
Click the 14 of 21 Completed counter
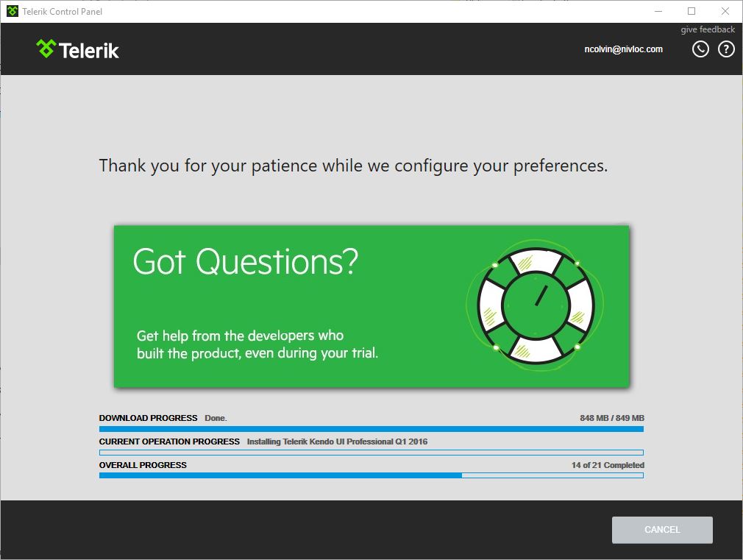607,465
